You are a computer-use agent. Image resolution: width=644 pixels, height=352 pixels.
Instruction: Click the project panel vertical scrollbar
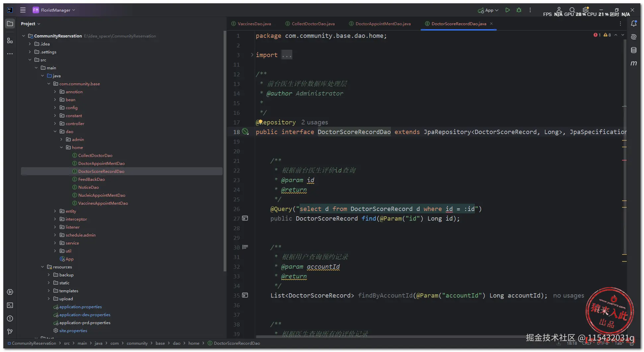(x=225, y=151)
